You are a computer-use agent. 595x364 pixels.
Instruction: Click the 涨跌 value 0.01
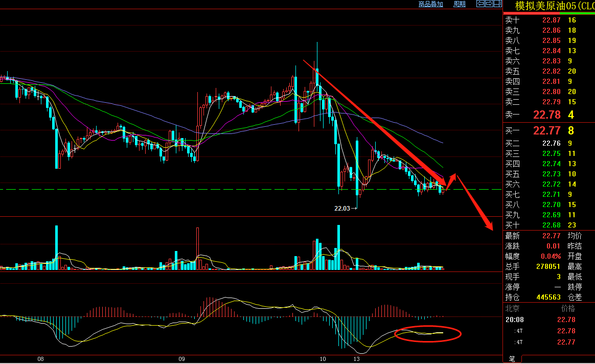pos(553,246)
